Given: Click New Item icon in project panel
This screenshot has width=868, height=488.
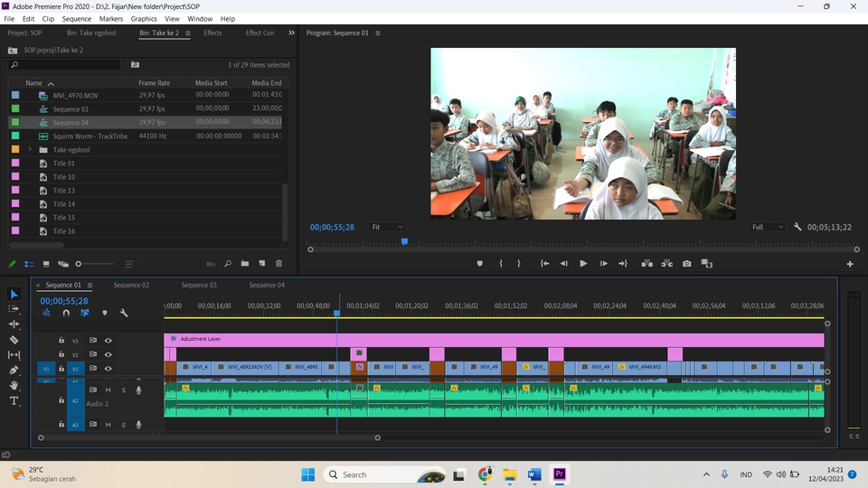Looking at the screenshot, I should click(x=262, y=264).
